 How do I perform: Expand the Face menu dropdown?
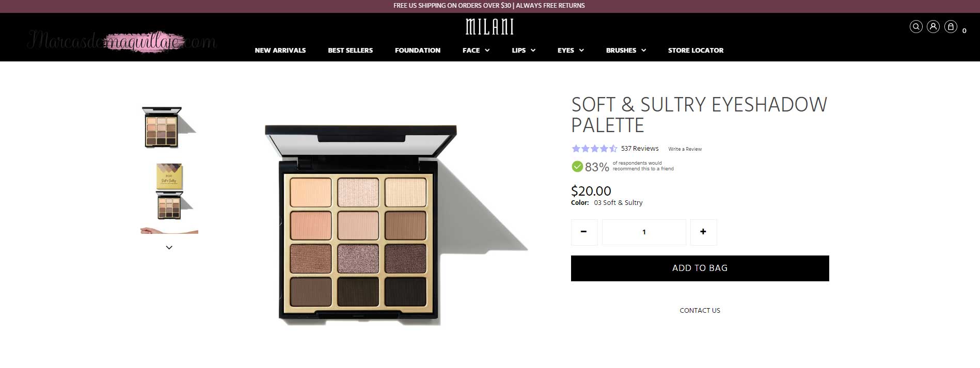476,50
